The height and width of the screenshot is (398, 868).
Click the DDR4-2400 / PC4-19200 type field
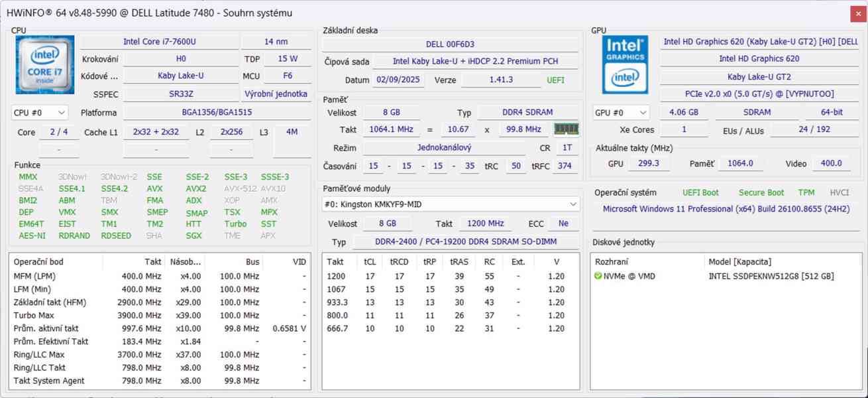click(466, 242)
